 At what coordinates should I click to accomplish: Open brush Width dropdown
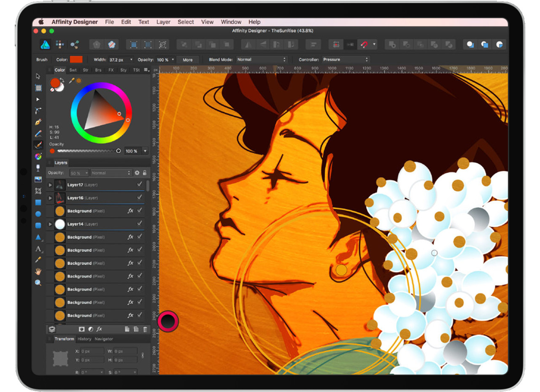131,59
